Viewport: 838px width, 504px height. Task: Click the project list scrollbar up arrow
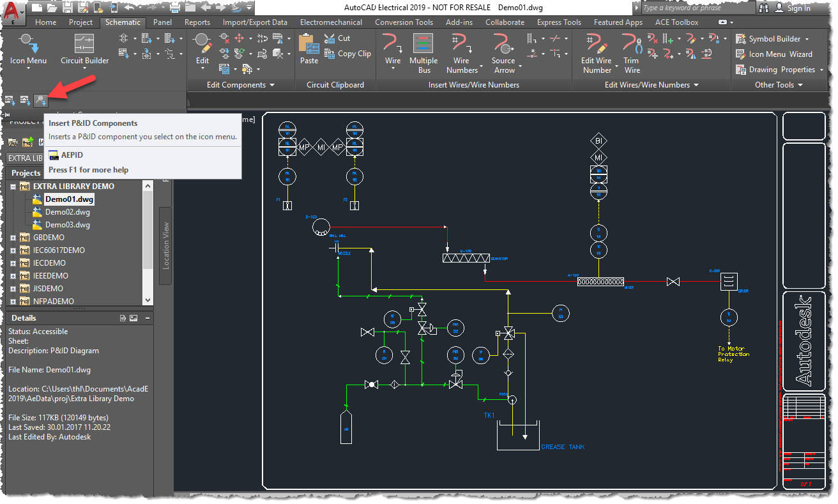click(148, 186)
